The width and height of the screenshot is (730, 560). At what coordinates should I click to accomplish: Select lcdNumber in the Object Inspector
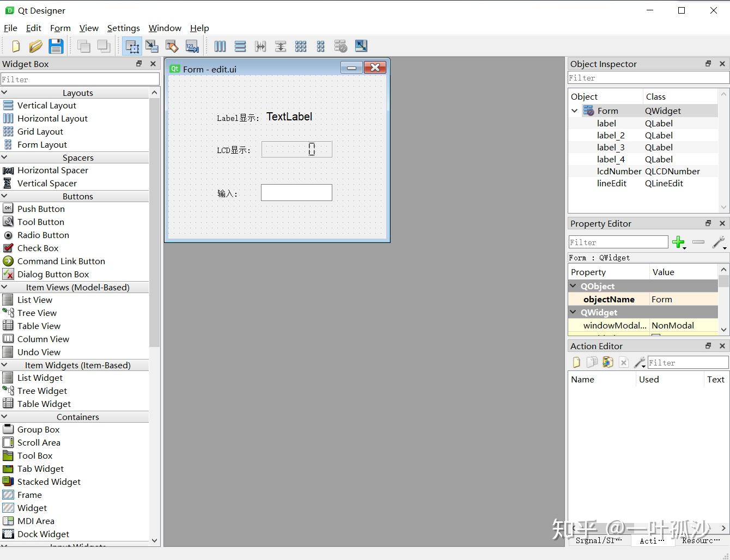tap(619, 171)
